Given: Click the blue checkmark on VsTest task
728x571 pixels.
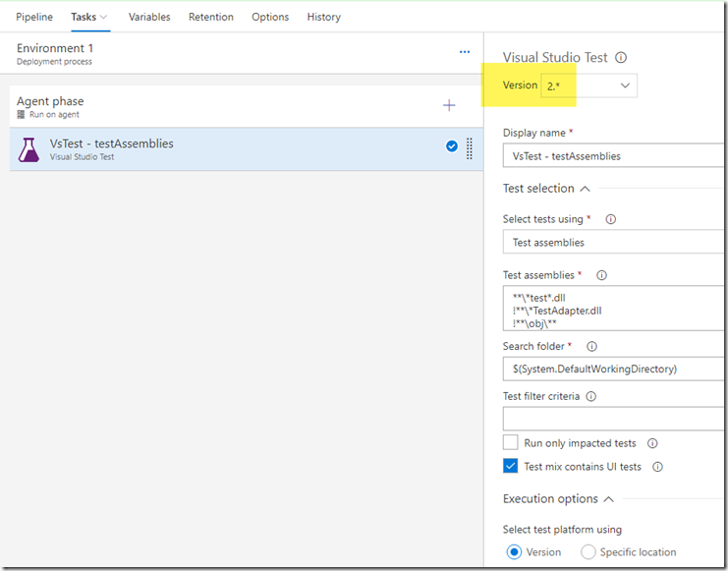Looking at the screenshot, I should 452,146.
